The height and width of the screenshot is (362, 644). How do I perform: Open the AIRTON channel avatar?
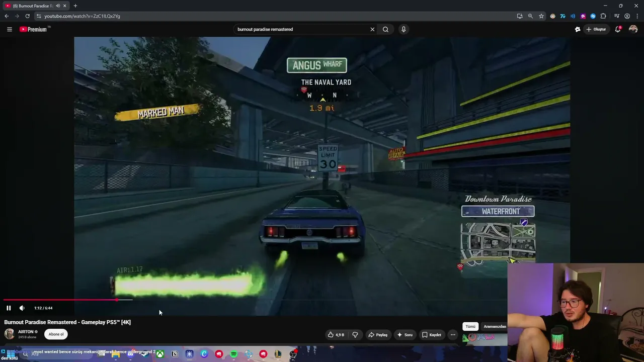tap(10, 334)
